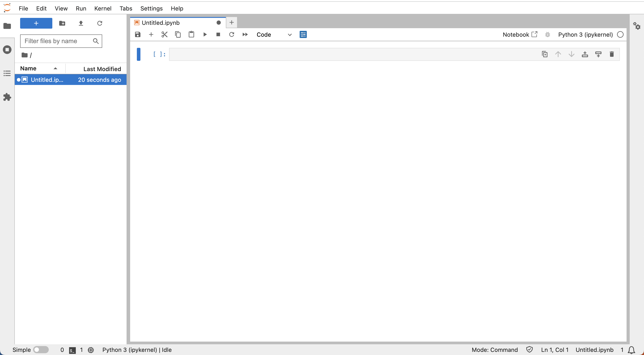Open kernel selector Python 3 (ipykernel)

[585, 34]
